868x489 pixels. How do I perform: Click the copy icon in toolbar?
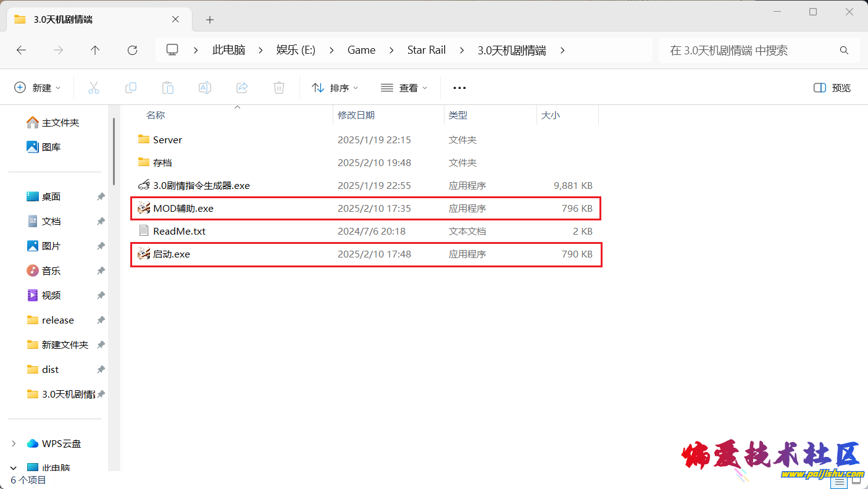131,88
